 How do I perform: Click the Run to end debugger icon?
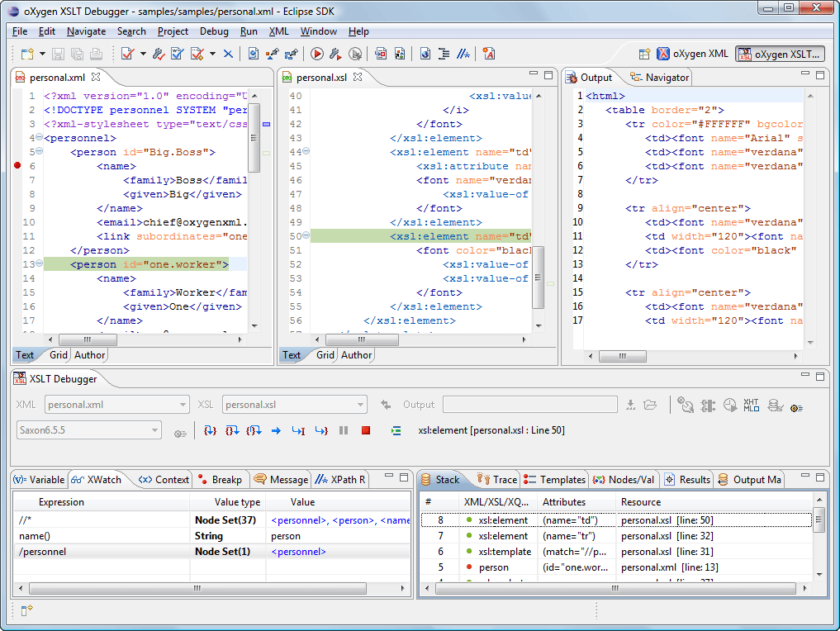click(x=321, y=430)
